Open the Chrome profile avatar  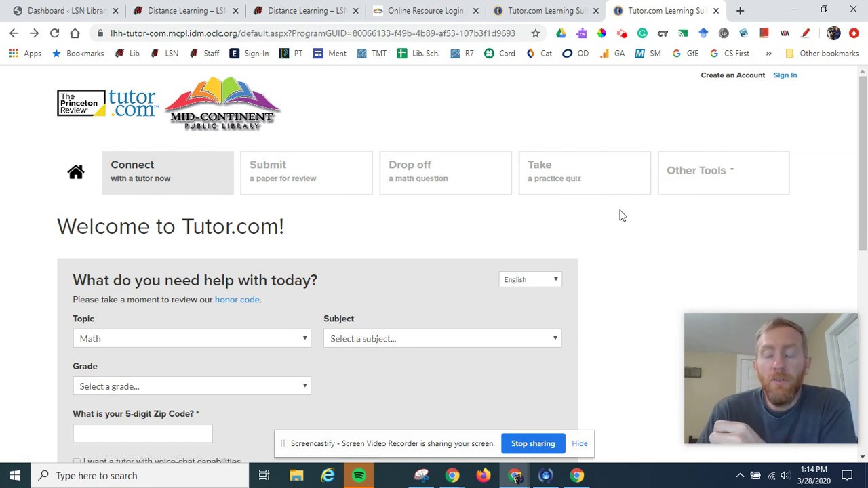click(833, 33)
